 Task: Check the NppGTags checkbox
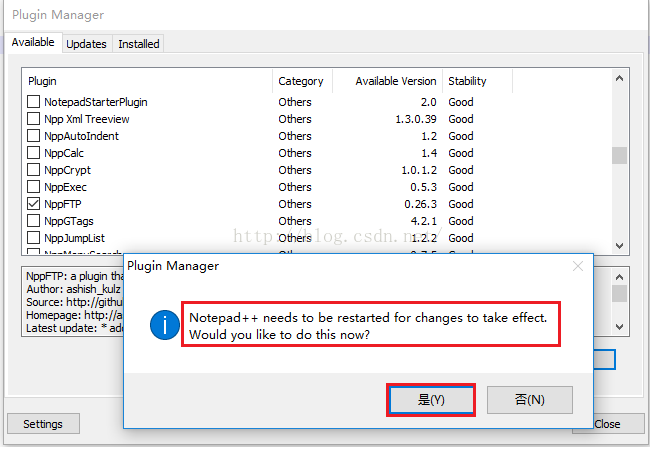pyautogui.click(x=34, y=221)
